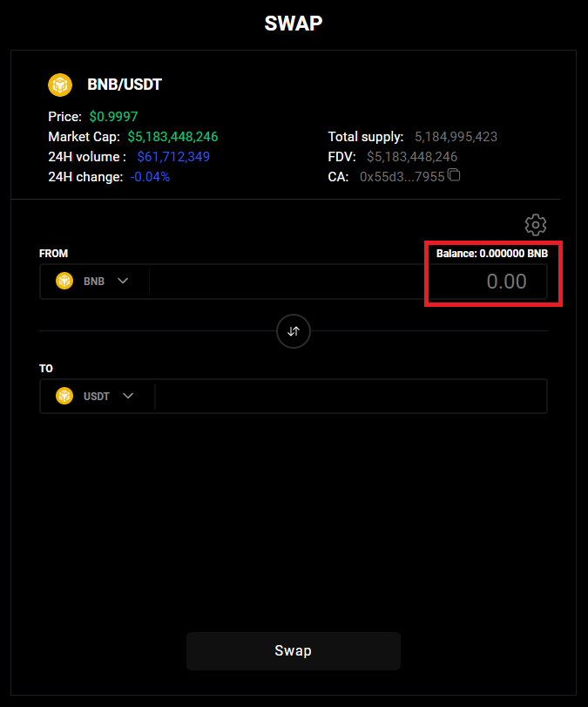This screenshot has height=707, width=588.
Task: Click the price value $0.9997
Action: pos(113,117)
